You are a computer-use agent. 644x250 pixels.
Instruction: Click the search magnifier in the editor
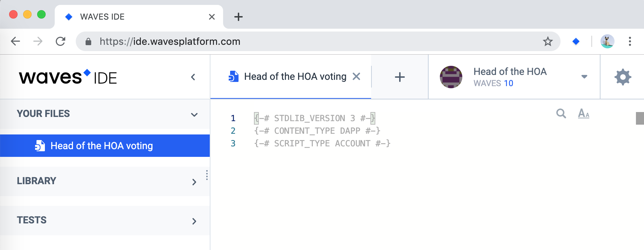561,113
